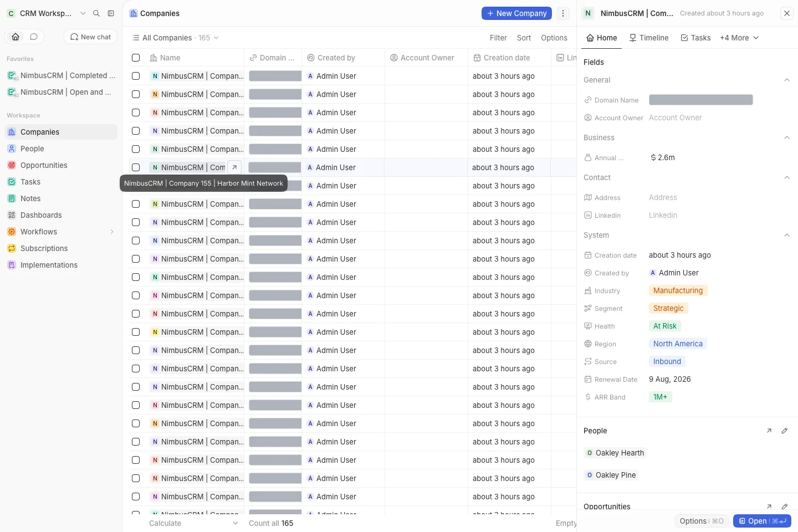This screenshot has width=798, height=532.
Task: Open Dashboards in the sidebar
Action: pos(61,215)
